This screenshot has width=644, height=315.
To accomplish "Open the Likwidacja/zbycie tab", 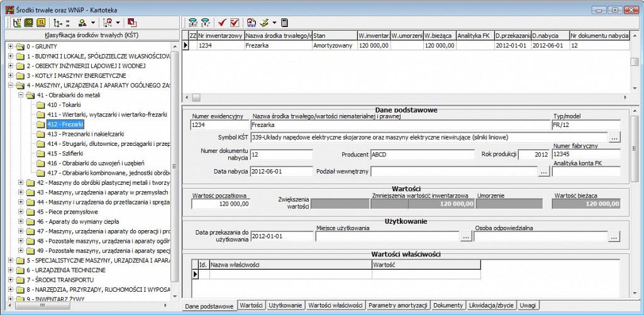I will [491, 305].
